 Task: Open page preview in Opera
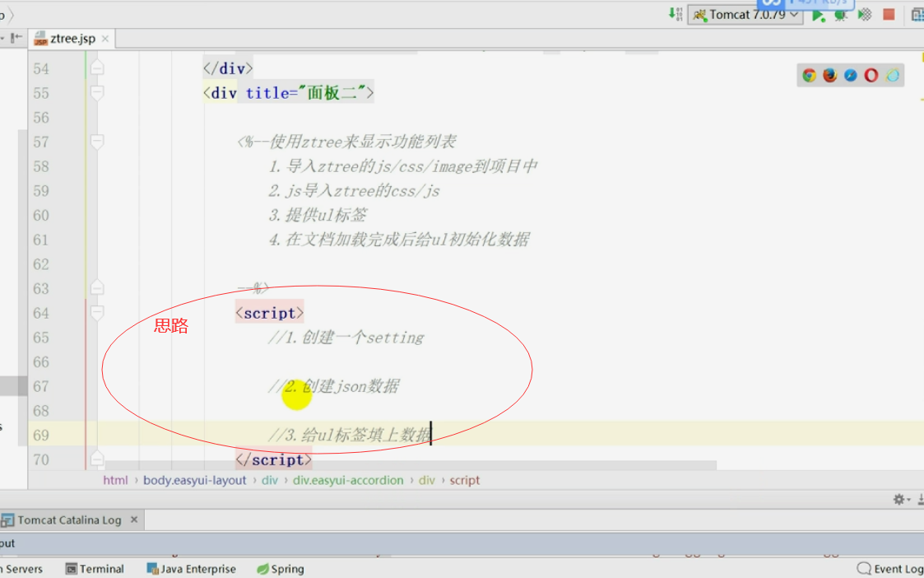(871, 75)
